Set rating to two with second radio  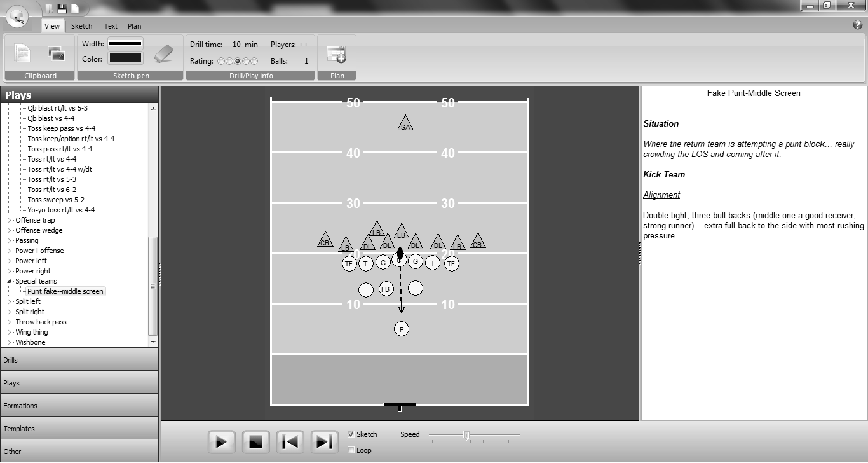point(229,61)
